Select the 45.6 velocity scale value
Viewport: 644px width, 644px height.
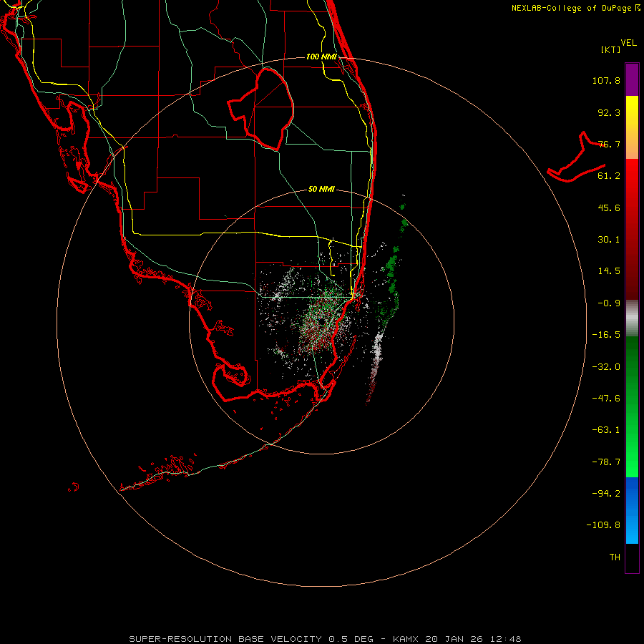[609, 208]
